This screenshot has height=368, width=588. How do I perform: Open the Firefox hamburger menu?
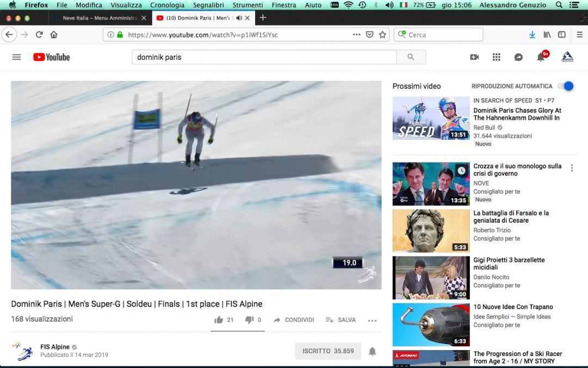579,34
